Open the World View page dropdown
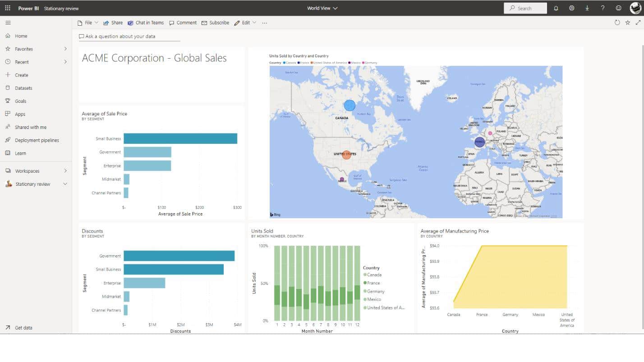The height and width of the screenshot is (362, 644). tap(322, 8)
